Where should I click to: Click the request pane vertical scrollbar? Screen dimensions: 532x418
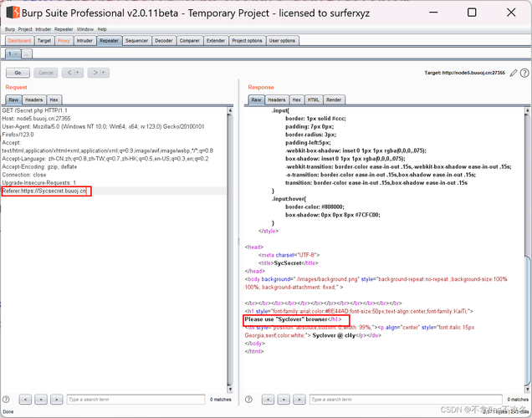[x=230, y=249]
